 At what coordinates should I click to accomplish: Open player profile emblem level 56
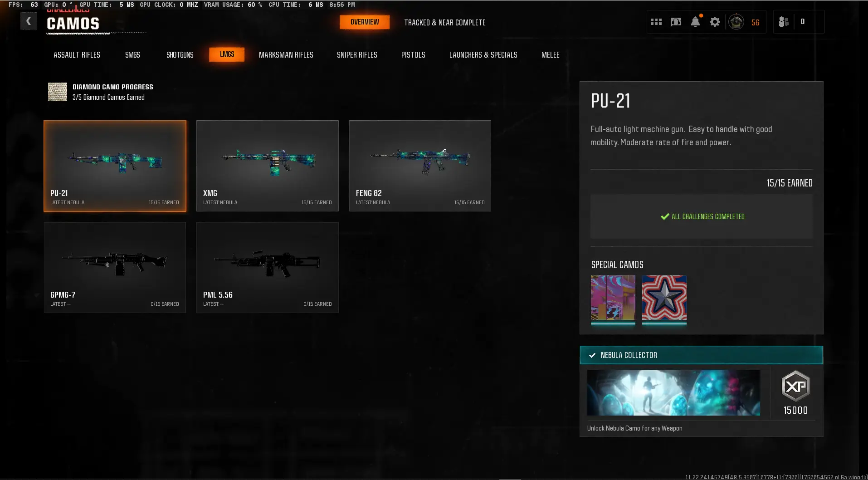click(x=736, y=22)
